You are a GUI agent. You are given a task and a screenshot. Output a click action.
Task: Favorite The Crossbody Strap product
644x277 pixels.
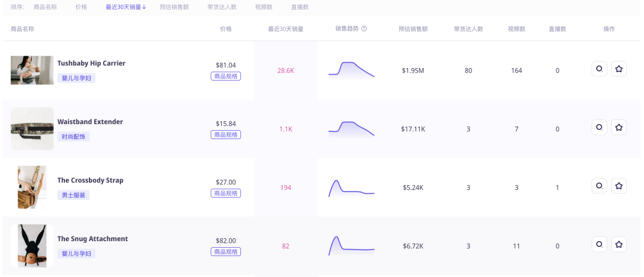point(619,186)
